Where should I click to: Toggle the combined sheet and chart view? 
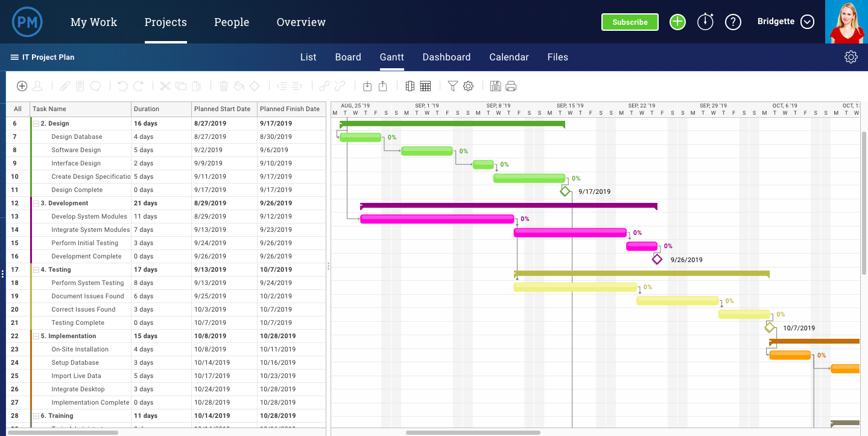[410, 86]
